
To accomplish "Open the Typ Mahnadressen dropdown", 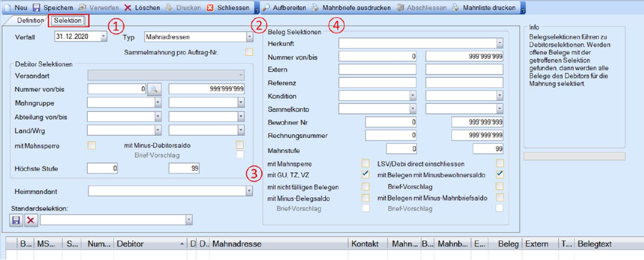I will click(x=249, y=37).
